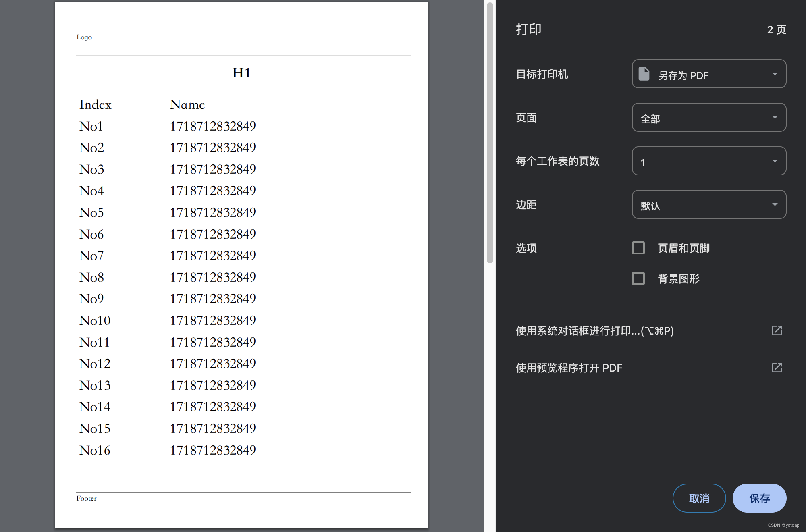Click external-link icon beside open PDF in preview

click(777, 368)
